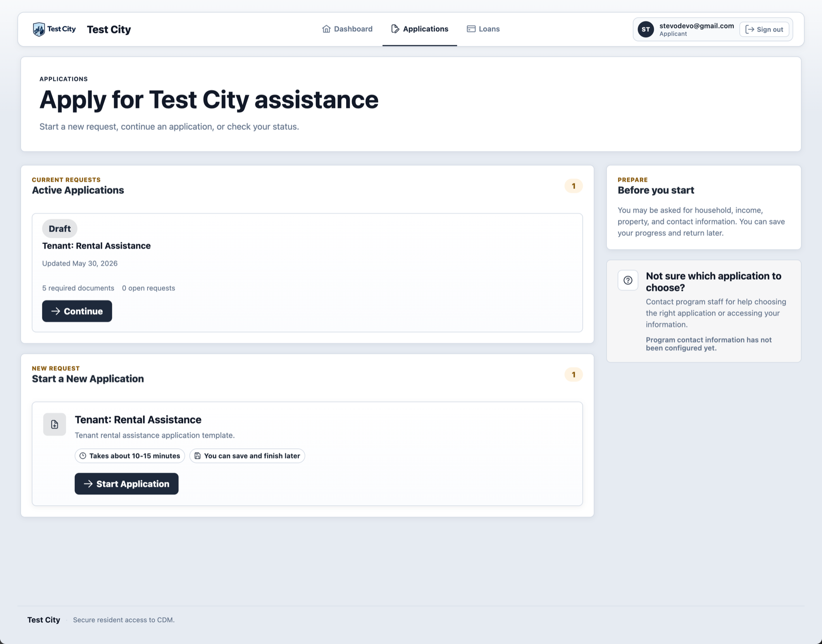822x644 pixels.
Task: Click 'CURRENT REQUESTS' section label
Action: tap(66, 180)
